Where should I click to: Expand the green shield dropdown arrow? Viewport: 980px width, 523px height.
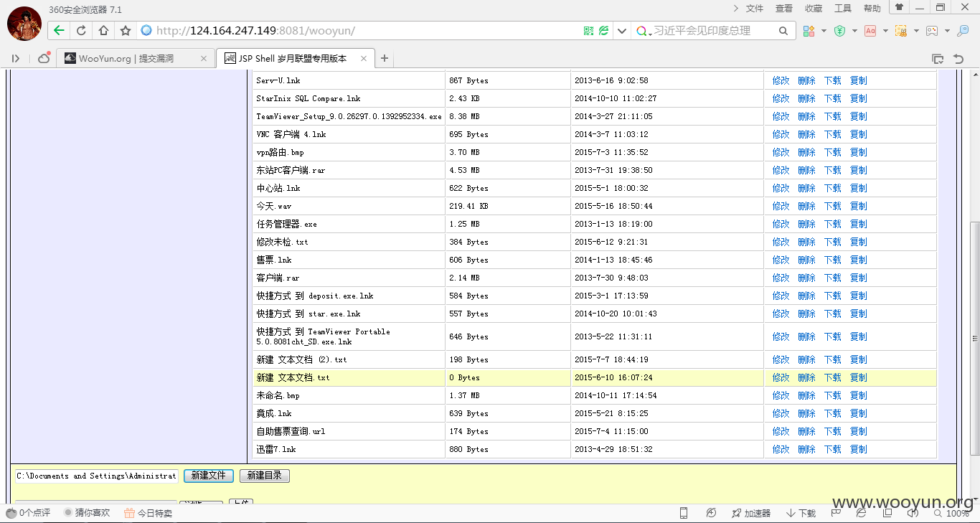click(x=854, y=31)
